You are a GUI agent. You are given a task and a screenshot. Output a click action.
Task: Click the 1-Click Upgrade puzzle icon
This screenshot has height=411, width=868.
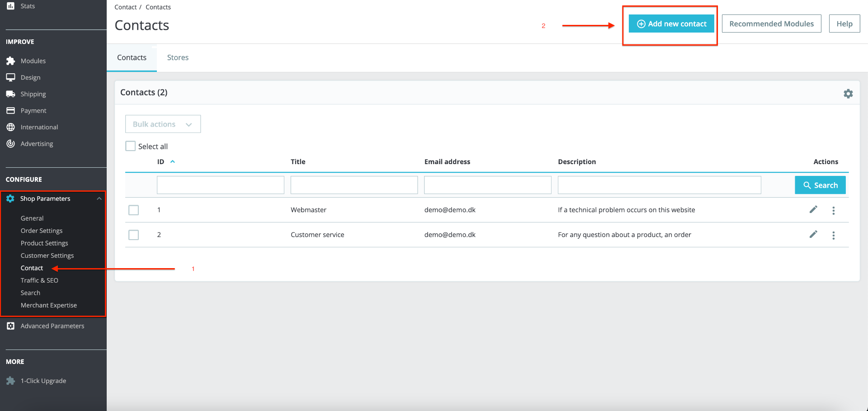[x=11, y=381]
